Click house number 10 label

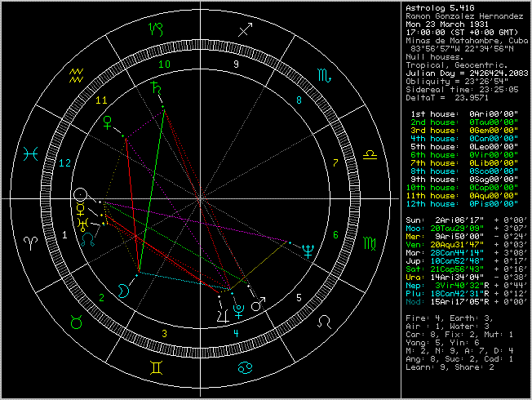pos(165,64)
